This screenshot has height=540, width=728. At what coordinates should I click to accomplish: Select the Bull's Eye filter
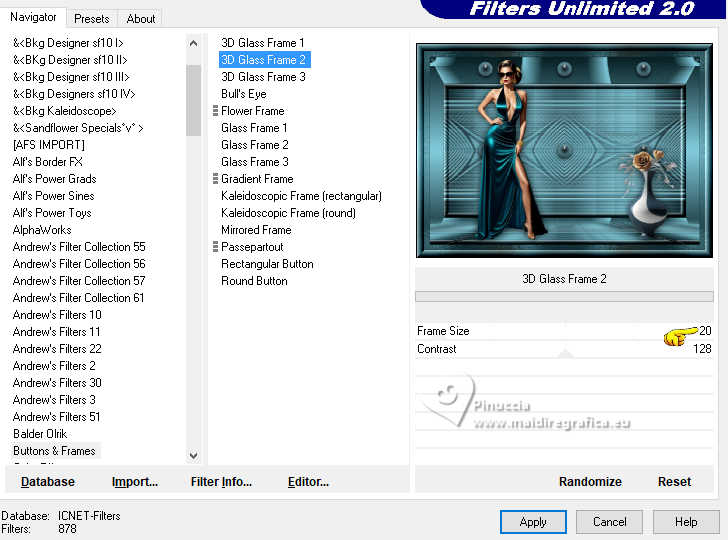pos(244,94)
